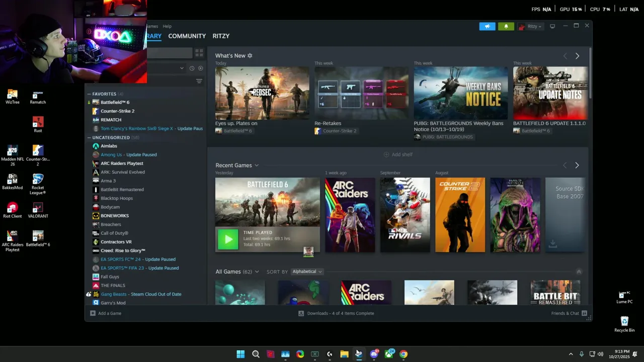Screen dimensions: 644x362
Task: Select the Lume PC desktop shortcut
Action: click(624, 297)
